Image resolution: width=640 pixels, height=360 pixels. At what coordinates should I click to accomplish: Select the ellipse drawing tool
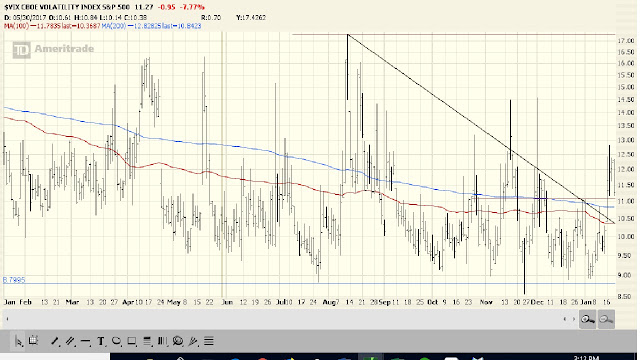[116, 341]
